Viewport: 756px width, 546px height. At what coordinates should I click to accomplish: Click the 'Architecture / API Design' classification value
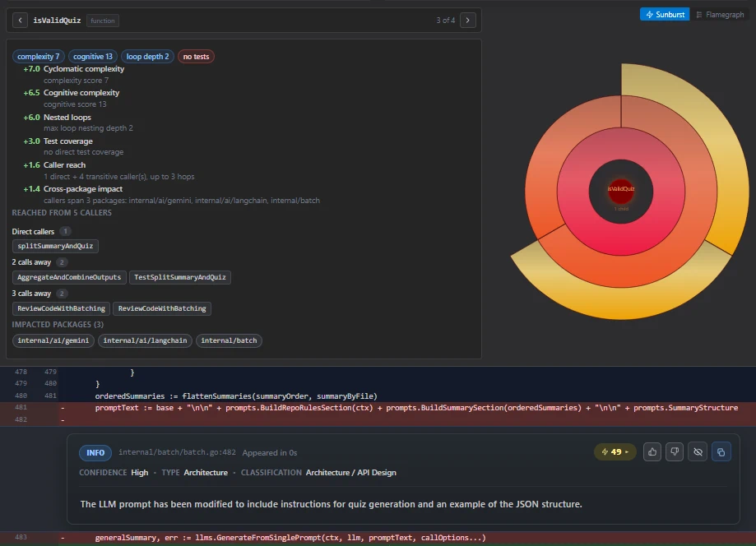(351, 472)
